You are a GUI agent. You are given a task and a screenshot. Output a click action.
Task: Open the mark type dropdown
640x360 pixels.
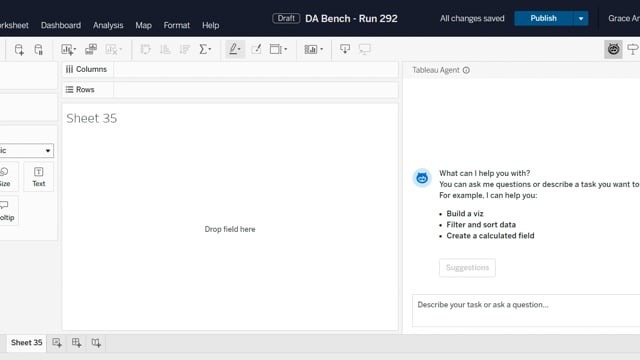coord(26,151)
